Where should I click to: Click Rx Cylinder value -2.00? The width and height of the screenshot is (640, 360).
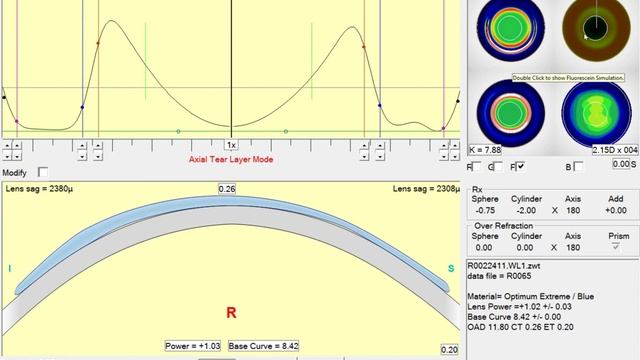[526, 211]
